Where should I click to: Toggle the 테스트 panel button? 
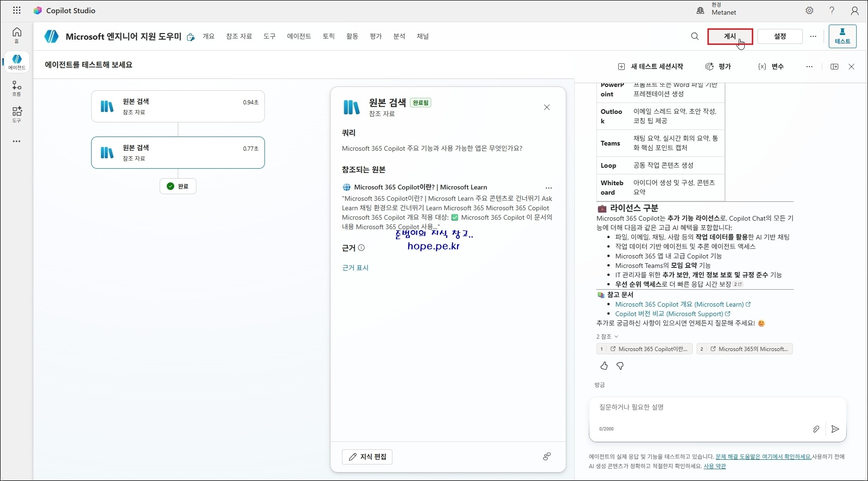[842, 36]
